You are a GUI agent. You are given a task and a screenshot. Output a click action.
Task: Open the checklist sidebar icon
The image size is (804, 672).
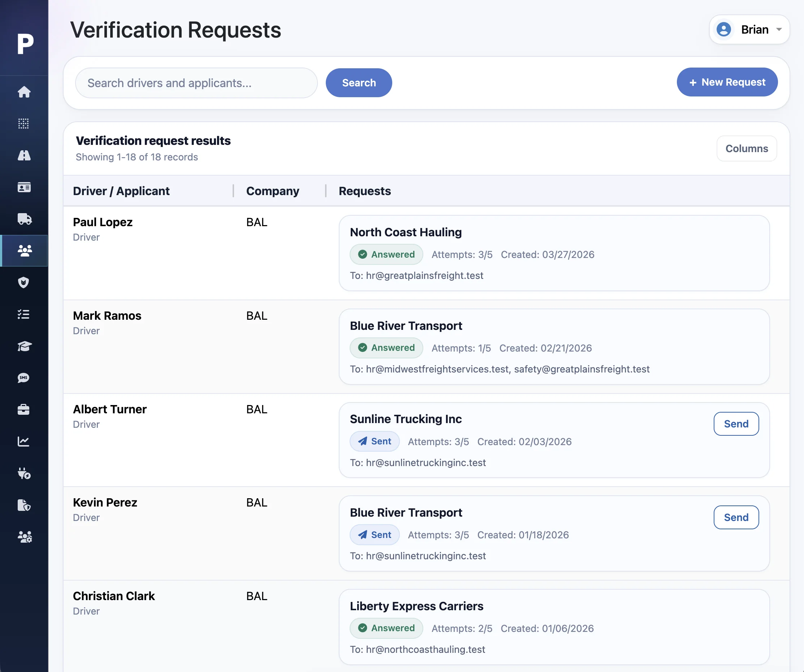[x=24, y=314]
